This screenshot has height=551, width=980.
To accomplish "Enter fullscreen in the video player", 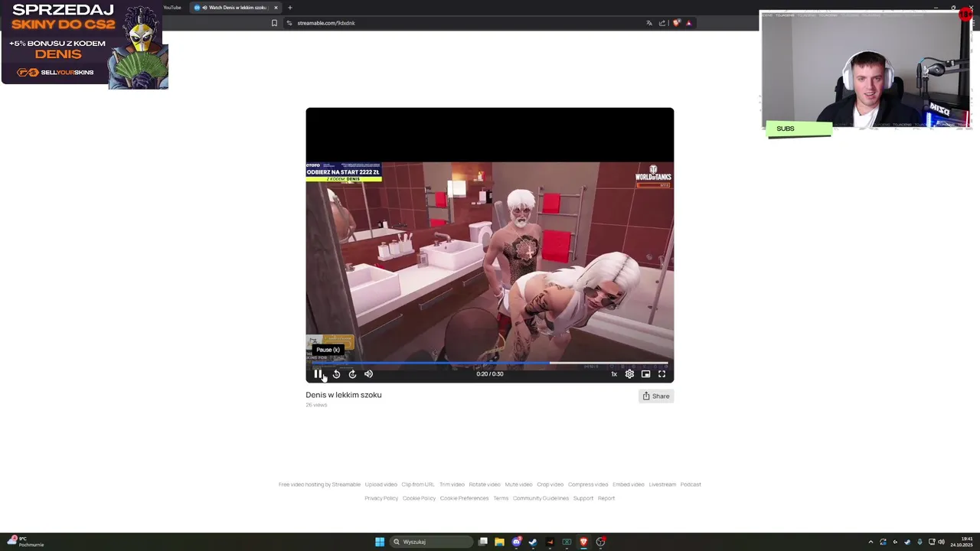I will pos(661,373).
